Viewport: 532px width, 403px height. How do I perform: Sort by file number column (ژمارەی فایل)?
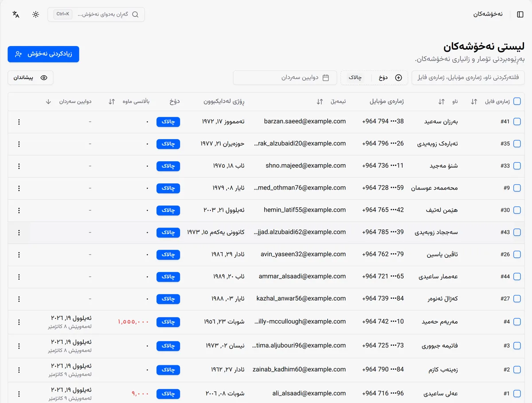474,101
